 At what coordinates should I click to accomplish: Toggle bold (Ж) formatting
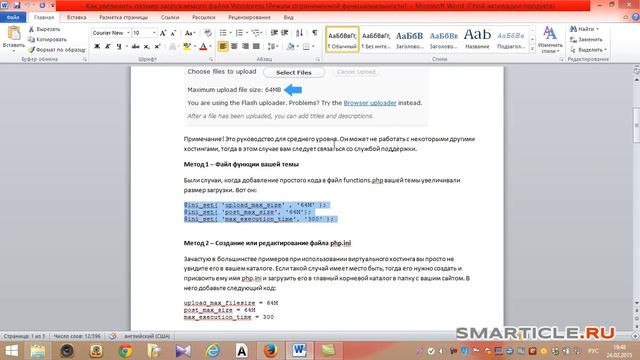(97, 47)
